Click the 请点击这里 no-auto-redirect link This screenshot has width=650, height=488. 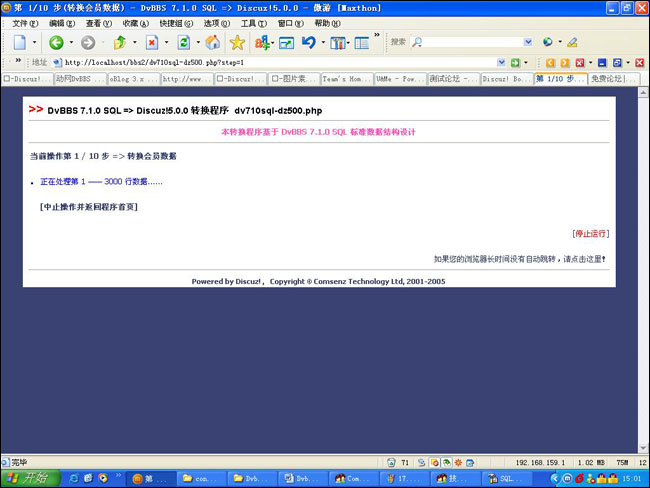coord(585,260)
